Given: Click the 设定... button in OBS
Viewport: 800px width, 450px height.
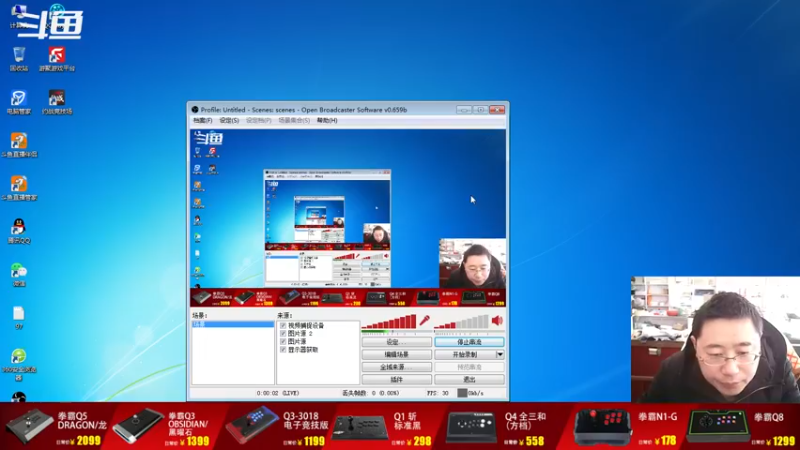Looking at the screenshot, I should pyautogui.click(x=396, y=342).
